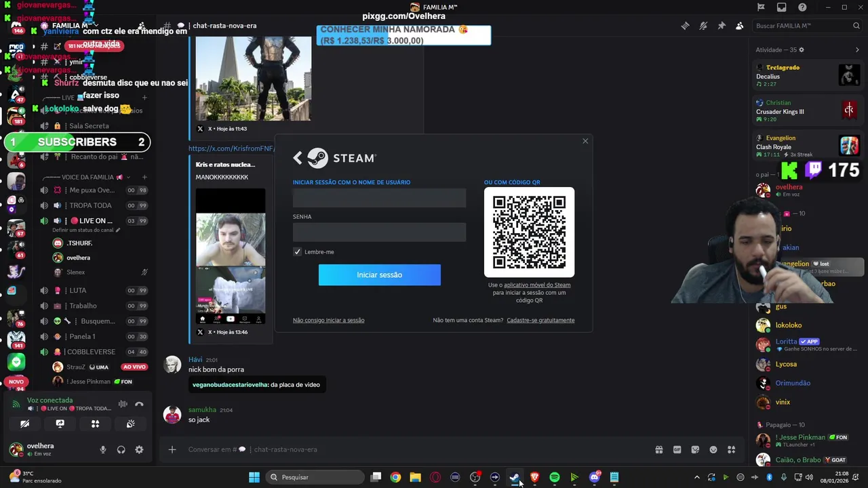868x488 pixels.
Task: Open the sticker picker
Action: 695,449
